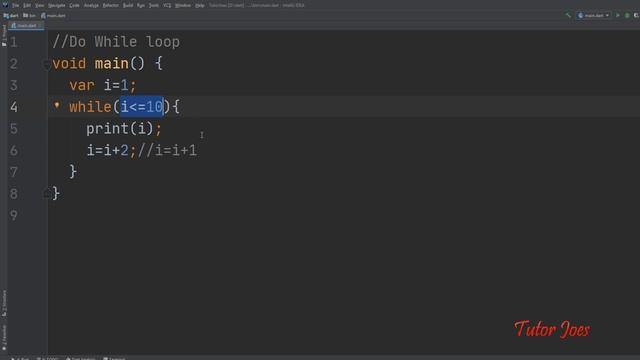Open the View menu
This screenshot has width=640, height=360.
point(40,5)
